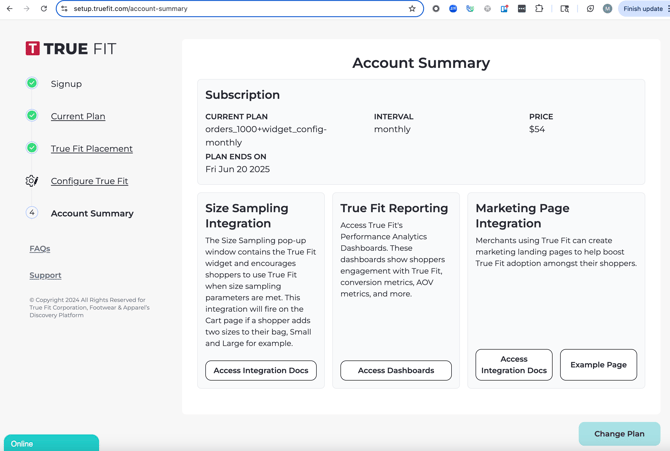670x451 pixels.
Task: Click the browser forward arrow
Action: [26, 9]
